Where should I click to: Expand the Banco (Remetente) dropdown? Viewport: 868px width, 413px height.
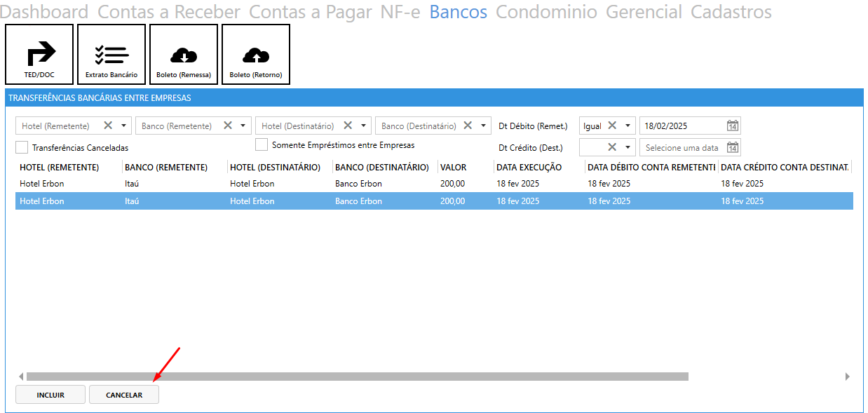pos(243,126)
